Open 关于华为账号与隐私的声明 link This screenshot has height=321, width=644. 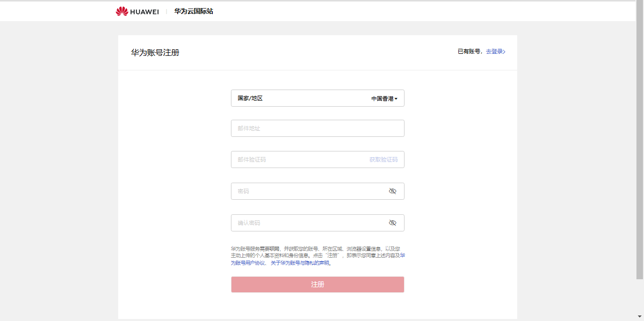click(x=300, y=263)
